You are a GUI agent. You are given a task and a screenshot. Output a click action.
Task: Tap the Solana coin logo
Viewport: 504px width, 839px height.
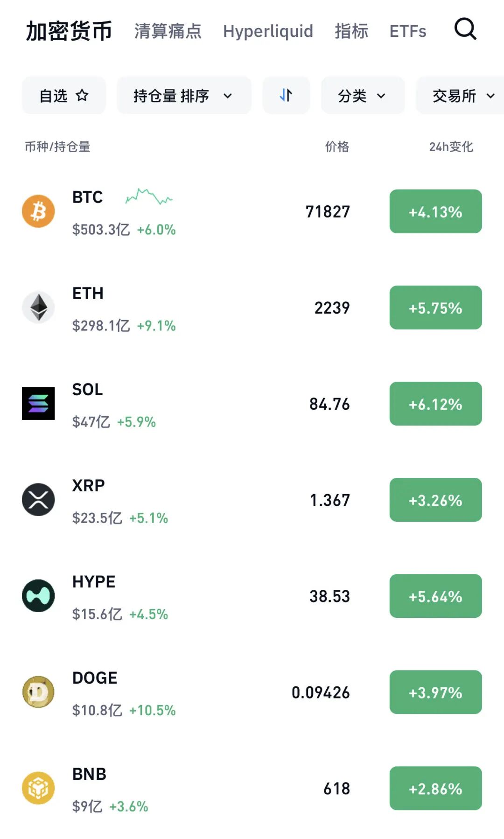point(38,404)
